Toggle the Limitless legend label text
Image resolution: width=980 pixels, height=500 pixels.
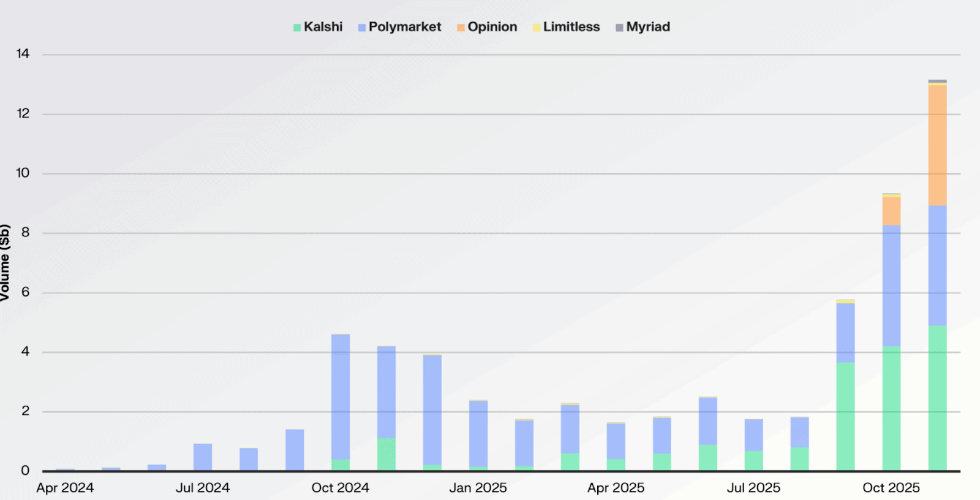571,27
